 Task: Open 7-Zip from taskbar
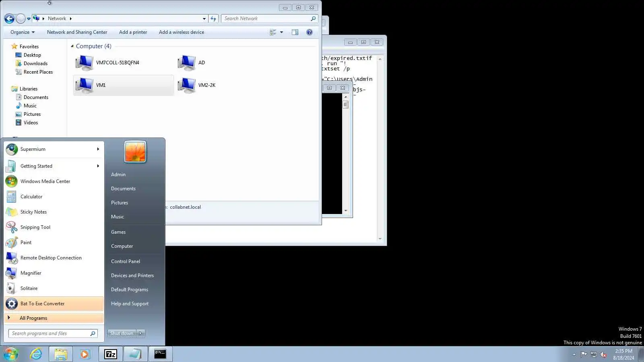click(111, 354)
